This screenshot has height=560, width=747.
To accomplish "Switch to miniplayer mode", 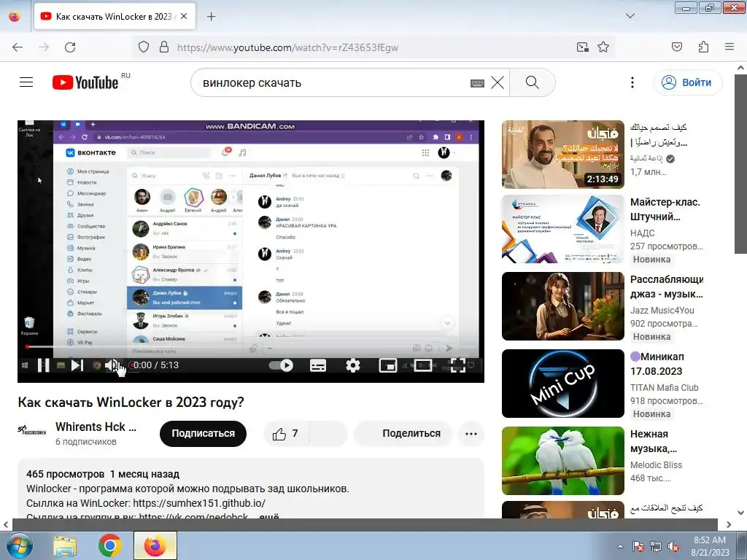I will (388, 365).
